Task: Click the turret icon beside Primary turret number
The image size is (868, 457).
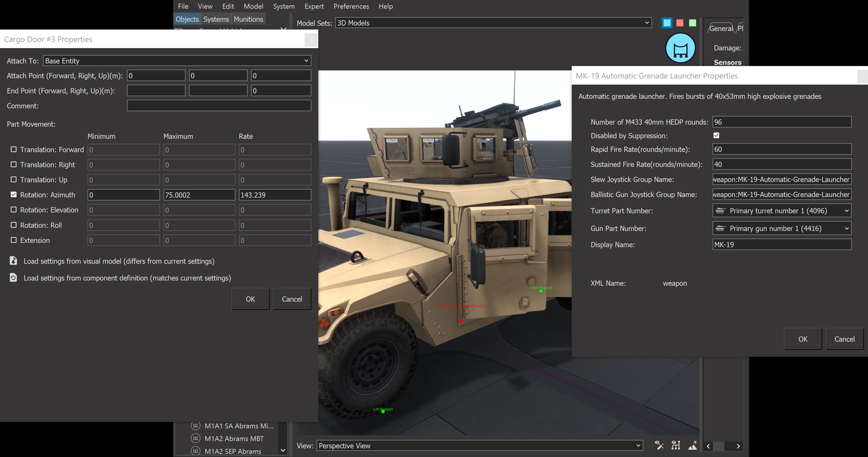Action: pyautogui.click(x=721, y=210)
